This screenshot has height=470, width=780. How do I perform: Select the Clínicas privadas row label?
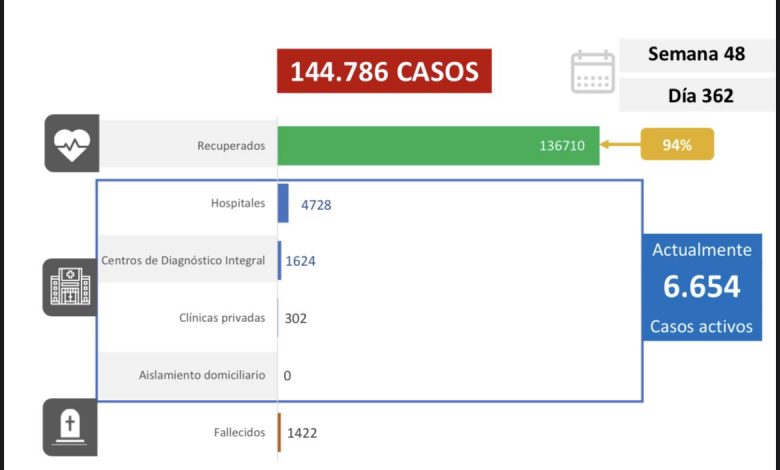[222, 318]
